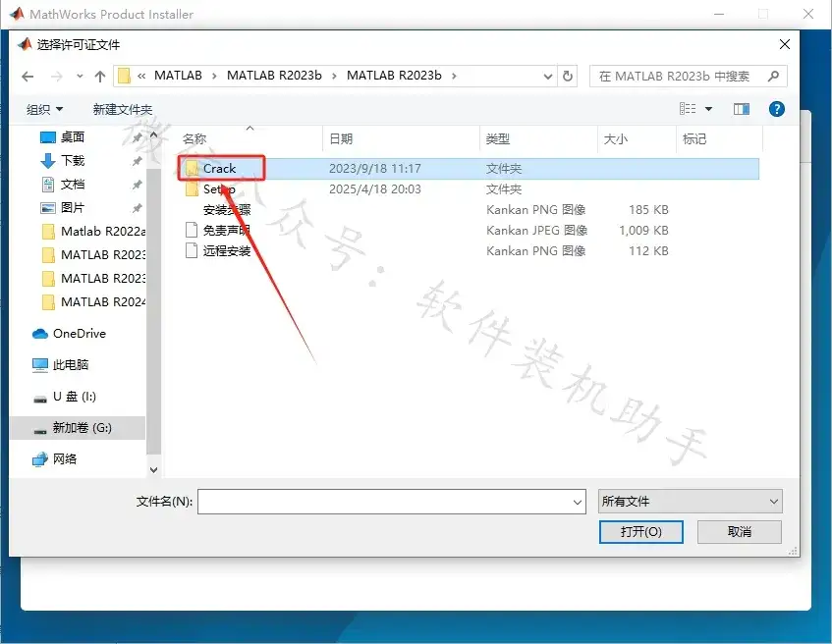Select 下载 in the navigation pane
Screen dimensions: 832x644
click(x=72, y=161)
